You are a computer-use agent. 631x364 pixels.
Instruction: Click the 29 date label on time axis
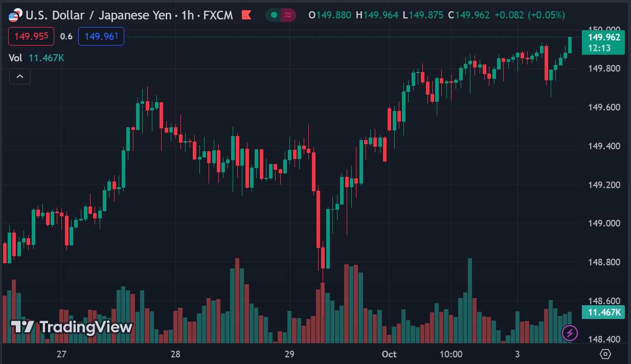(289, 354)
